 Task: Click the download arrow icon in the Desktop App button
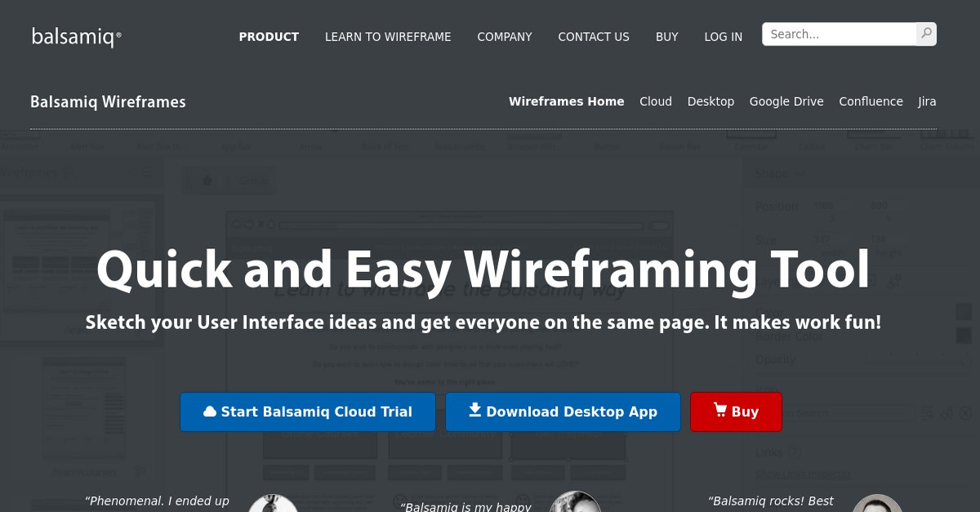[x=474, y=410]
